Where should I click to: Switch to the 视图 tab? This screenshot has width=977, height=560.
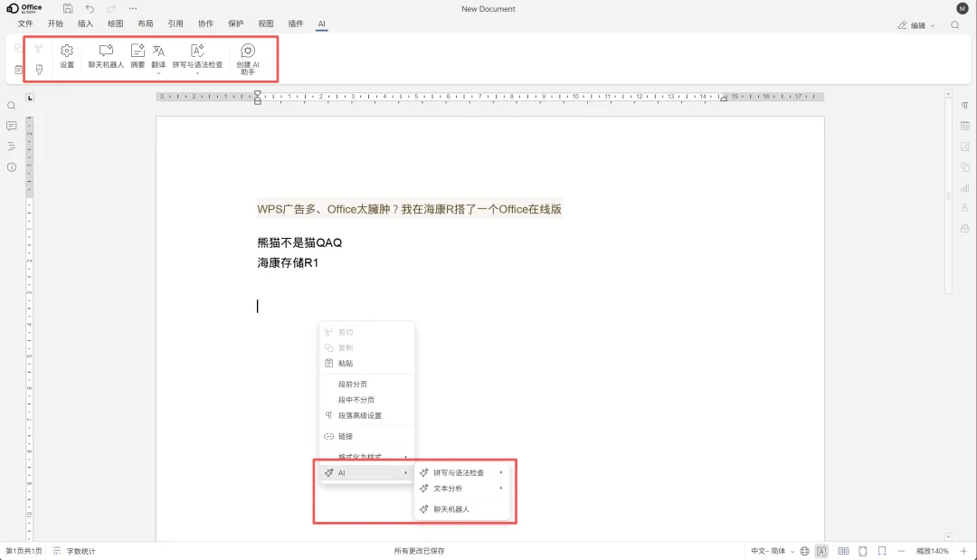point(266,24)
